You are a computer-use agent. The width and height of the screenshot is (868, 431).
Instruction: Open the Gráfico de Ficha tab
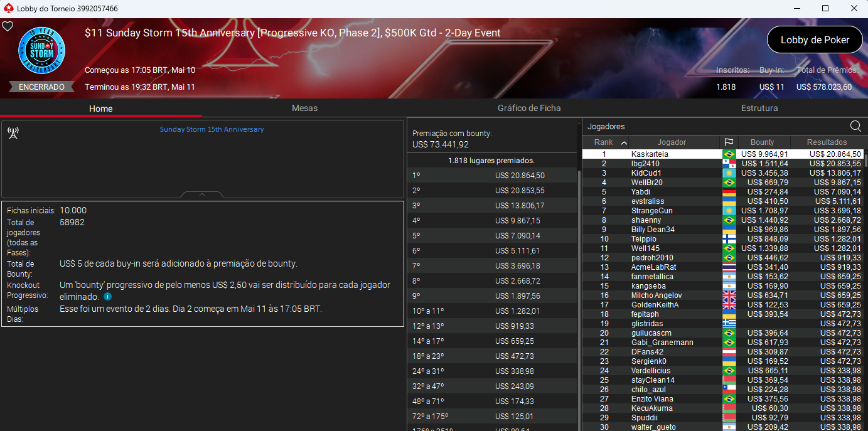coord(529,108)
